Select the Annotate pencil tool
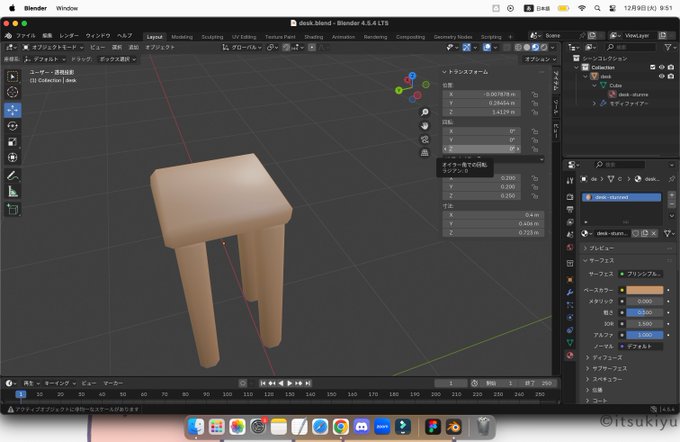The width and height of the screenshot is (680, 442). pos(13,176)
